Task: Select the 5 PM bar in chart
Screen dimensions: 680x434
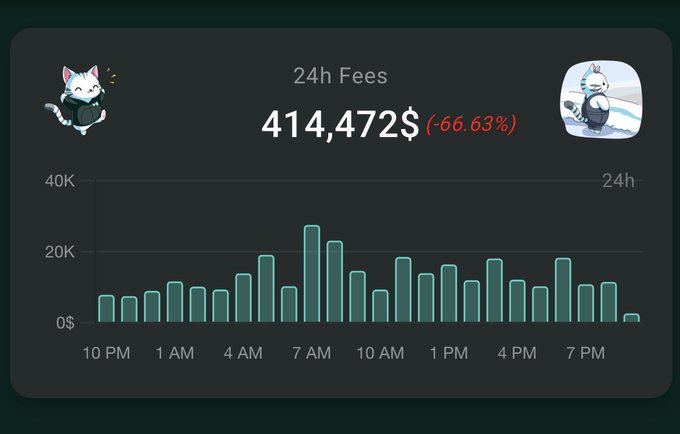Action: coord(540,304)
